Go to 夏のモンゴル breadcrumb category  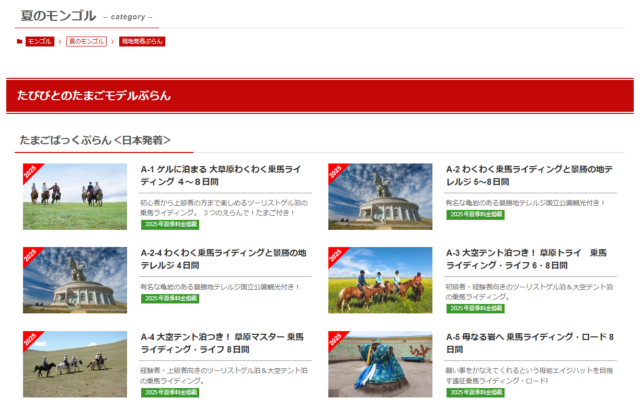pyautogui.click(x=87, y=41)
